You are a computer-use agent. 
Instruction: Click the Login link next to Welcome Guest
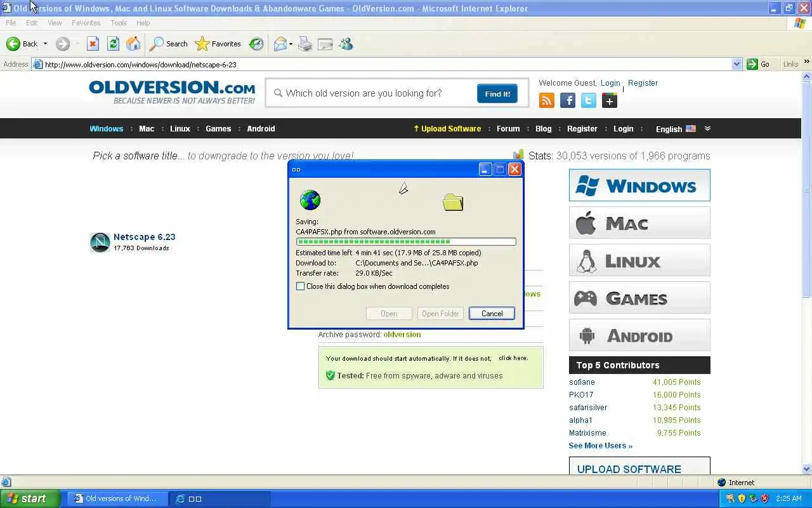pos(610,83)
